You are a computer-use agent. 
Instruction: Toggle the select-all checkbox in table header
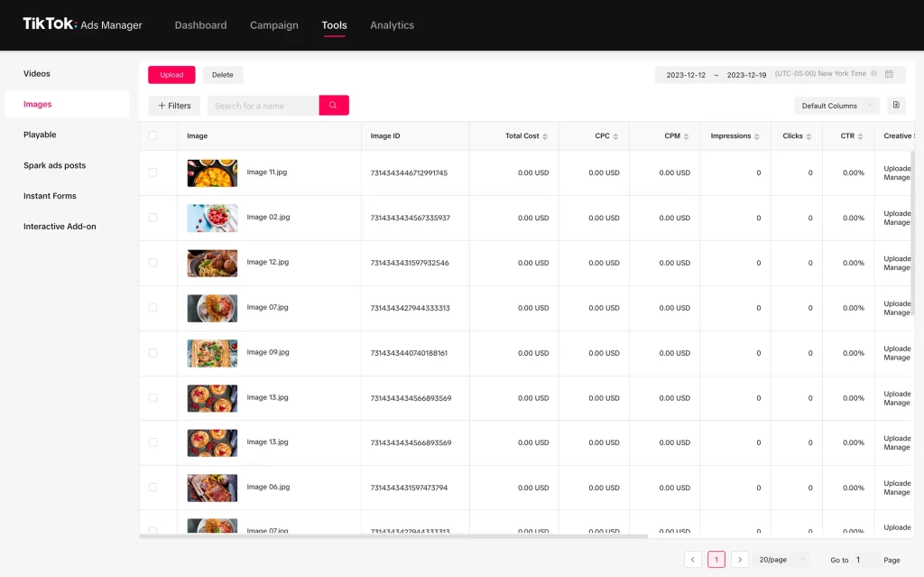152,136
